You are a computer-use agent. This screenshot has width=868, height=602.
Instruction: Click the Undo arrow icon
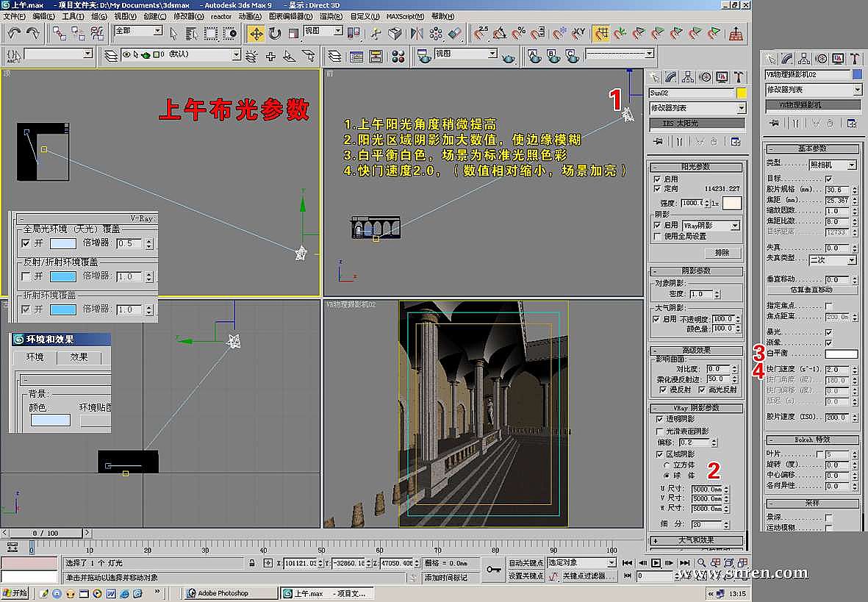(x=14, y=33)
